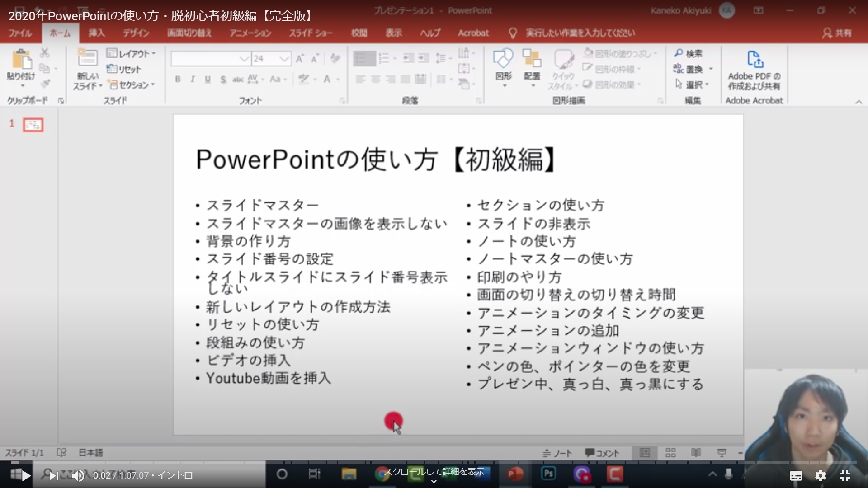Collapse the ribbon with the chevron arrow
The width and height of the screenshot is (868, 488).
coord(858,102)
